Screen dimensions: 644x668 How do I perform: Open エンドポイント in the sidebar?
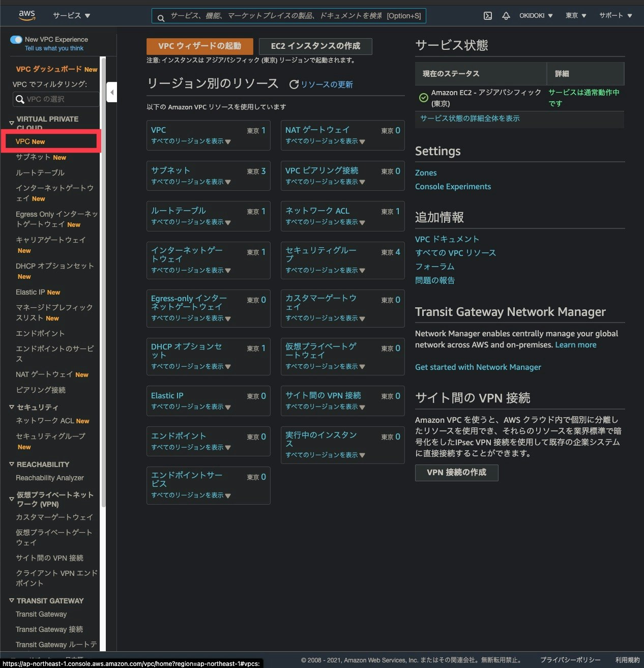tap(40, 333)
